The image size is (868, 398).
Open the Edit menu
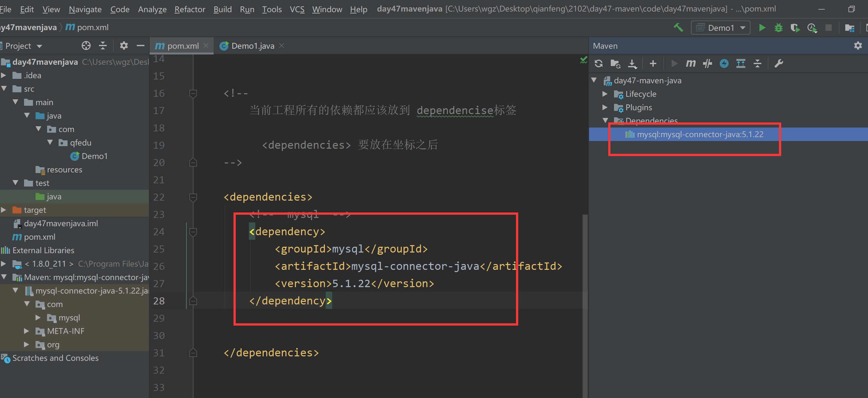(27, 9)
